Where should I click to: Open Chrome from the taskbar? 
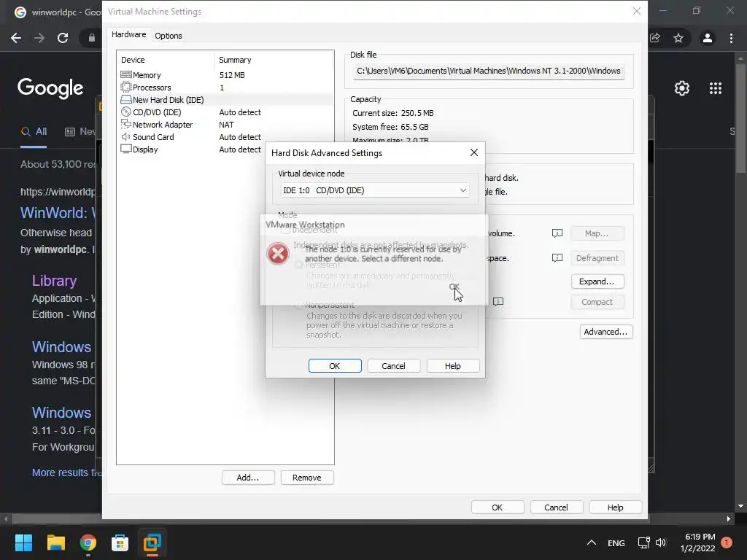[88, 542]
